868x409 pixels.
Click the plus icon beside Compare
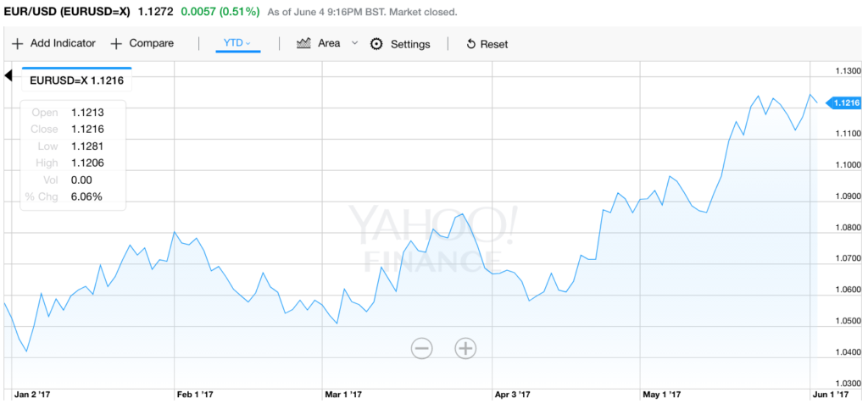116,44
